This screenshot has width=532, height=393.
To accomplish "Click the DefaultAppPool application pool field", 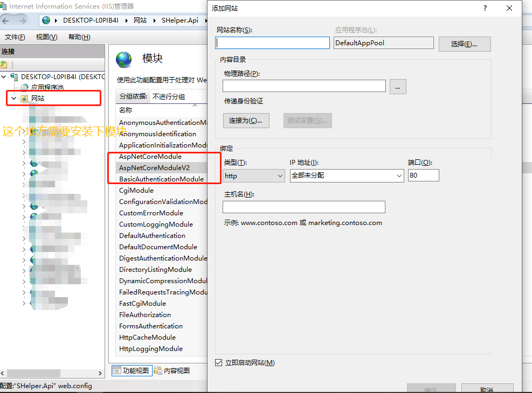I will click(383, 43).
